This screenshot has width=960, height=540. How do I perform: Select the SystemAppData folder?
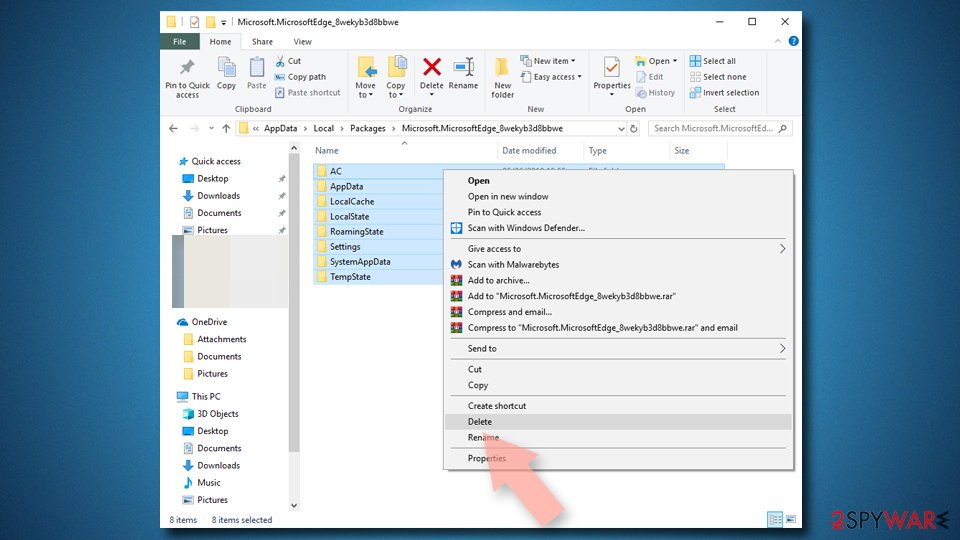click(x=360, y=261)
